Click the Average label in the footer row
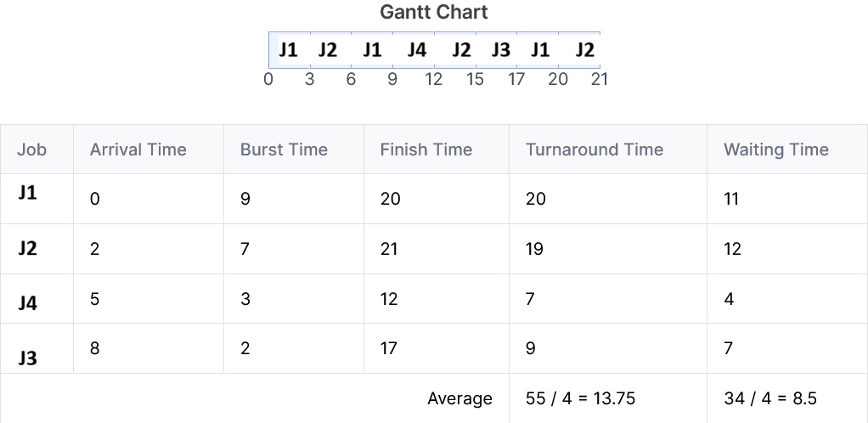Image resolution: width=868 pixels, height=423 pixels. coord(459,398)
